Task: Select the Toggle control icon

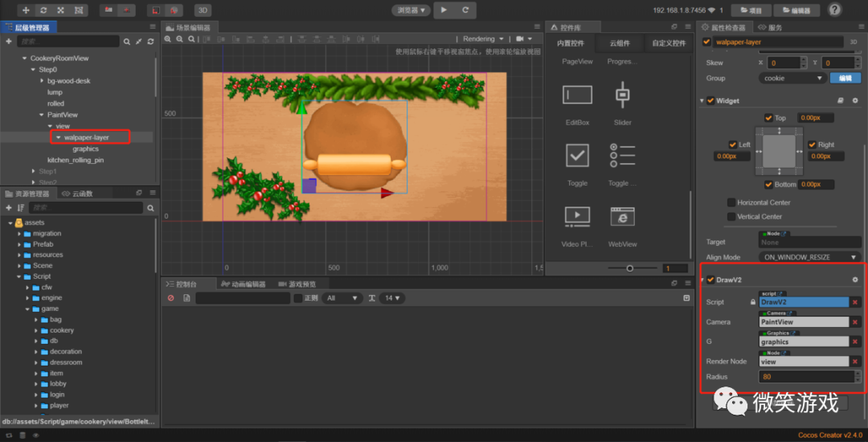Action: pos(577,155)
